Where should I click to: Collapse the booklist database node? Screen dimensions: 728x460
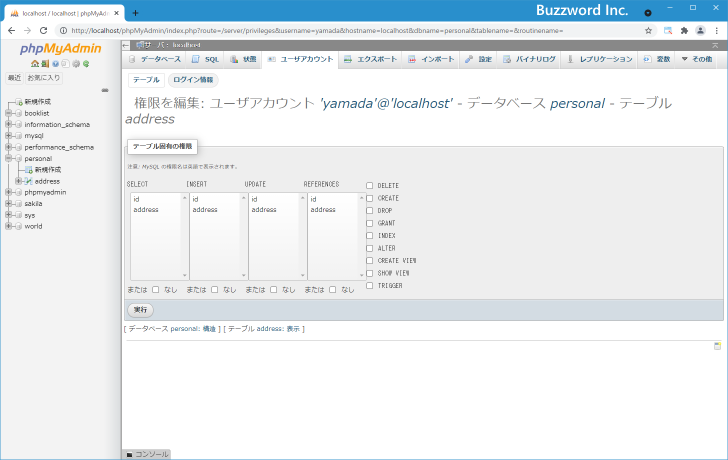pos(8,113)
